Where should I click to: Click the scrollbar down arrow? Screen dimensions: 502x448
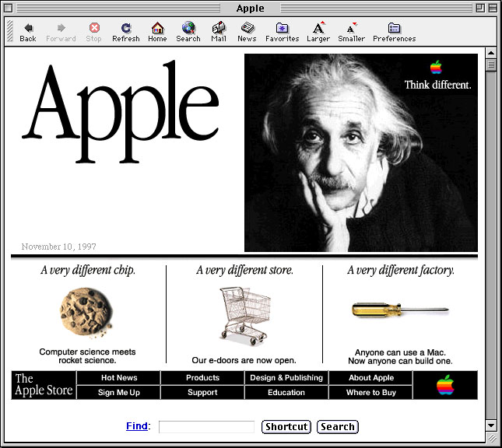pyautogui.click(x=490, y=425)
